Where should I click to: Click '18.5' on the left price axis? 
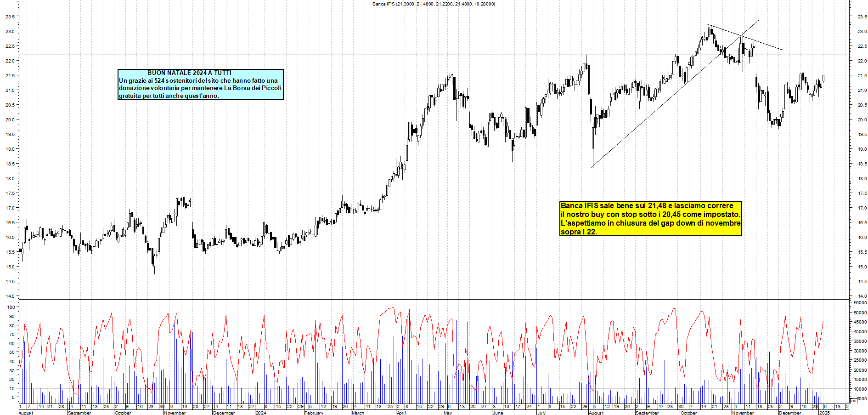(x=10, y=164)
